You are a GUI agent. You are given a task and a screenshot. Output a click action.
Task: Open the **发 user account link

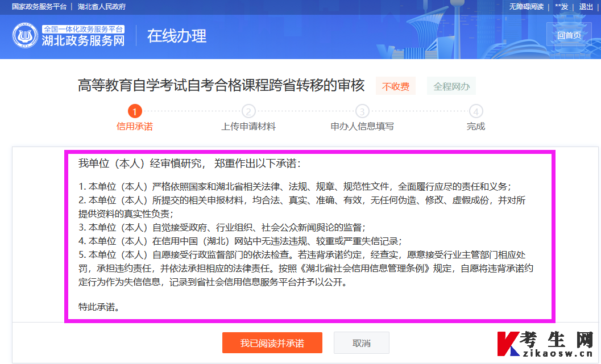(x=562, y=6)
